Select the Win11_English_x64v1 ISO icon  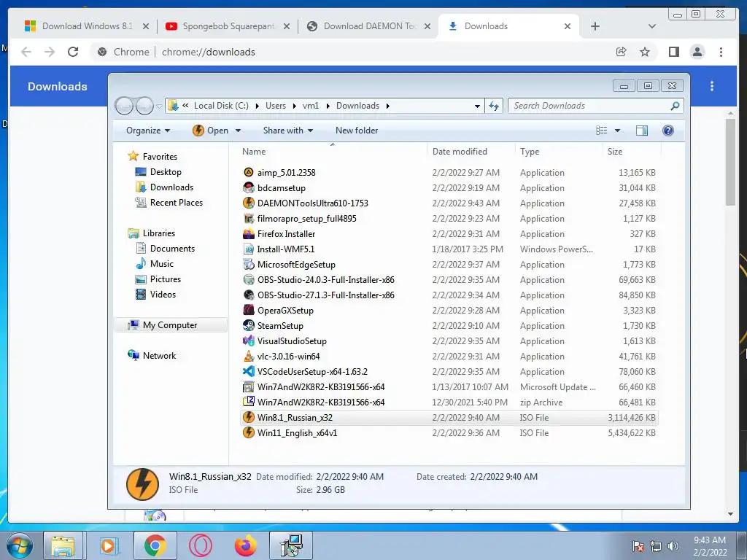(x=248, y=433)
